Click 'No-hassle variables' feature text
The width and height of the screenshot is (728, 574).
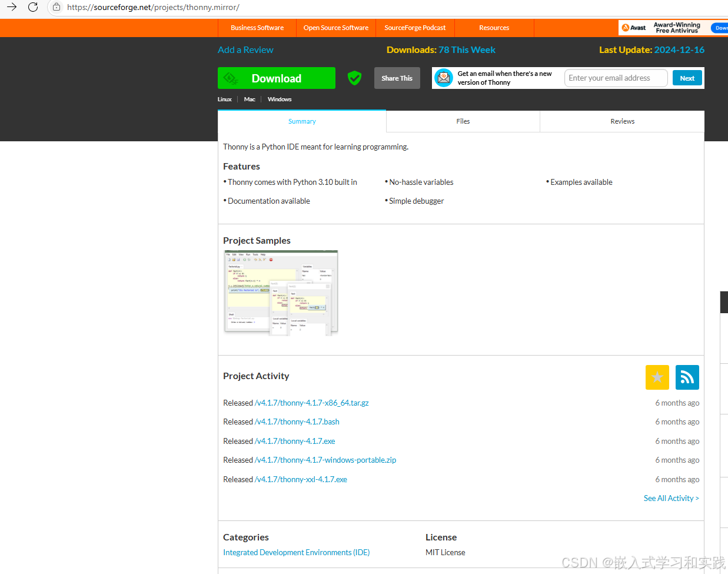(421, 183)
